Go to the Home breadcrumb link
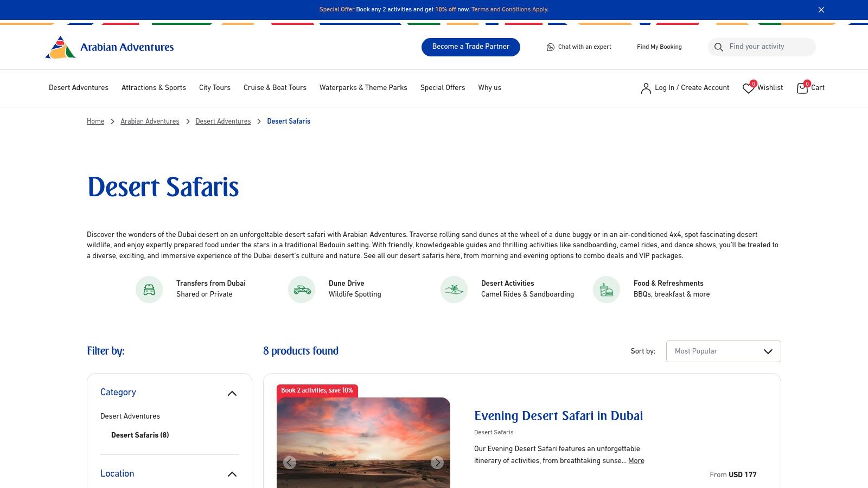Screen dimensions: 868x488 coord(95,121)
